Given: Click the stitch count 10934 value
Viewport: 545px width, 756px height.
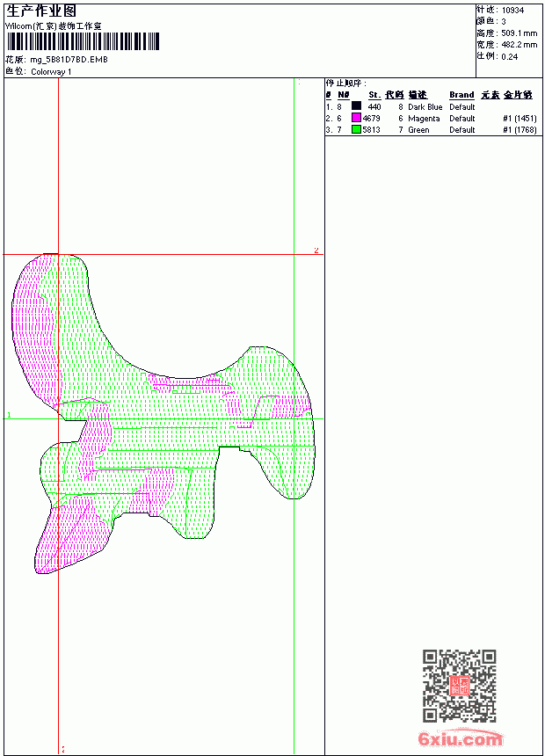Looking at the screenshot, I should (512, 11).
